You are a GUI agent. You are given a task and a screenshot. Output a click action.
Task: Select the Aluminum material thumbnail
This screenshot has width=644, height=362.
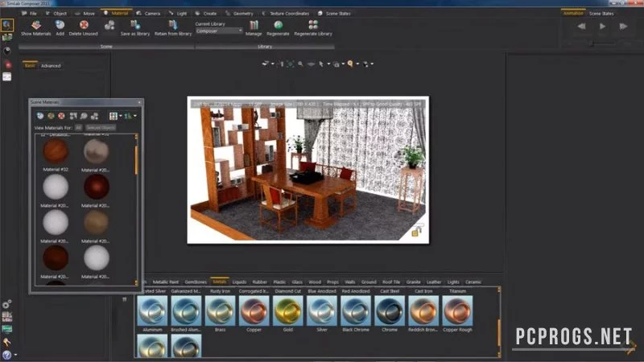pyautogui.click(x=152, y=311)
